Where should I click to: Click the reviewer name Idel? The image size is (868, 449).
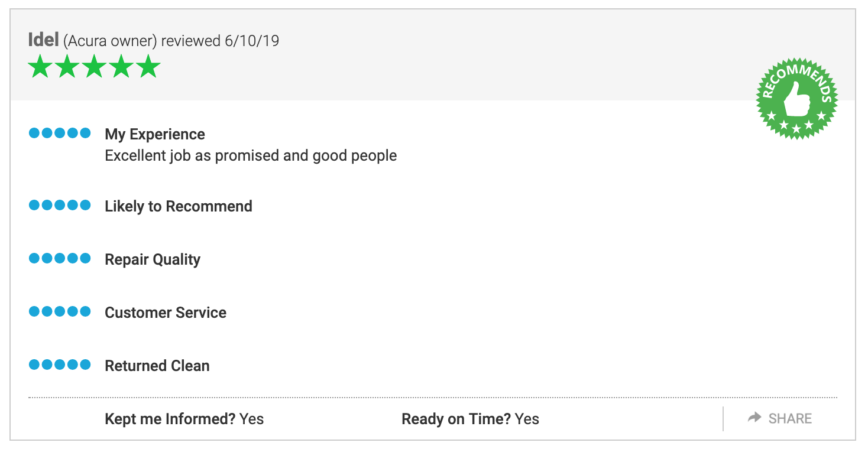(x=43, y=40)
